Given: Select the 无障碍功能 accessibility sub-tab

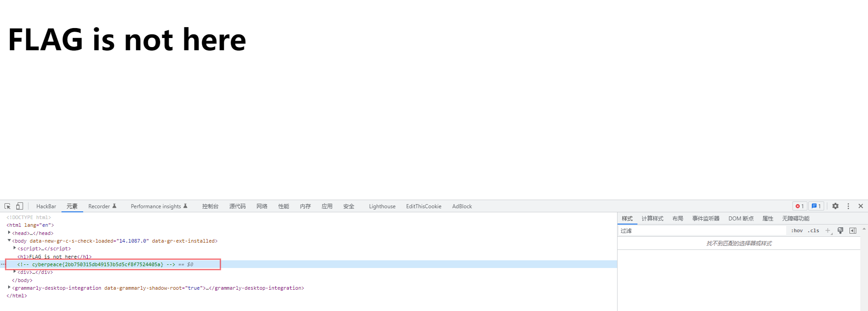Looking at the screenshot, I should click(796, 219).
